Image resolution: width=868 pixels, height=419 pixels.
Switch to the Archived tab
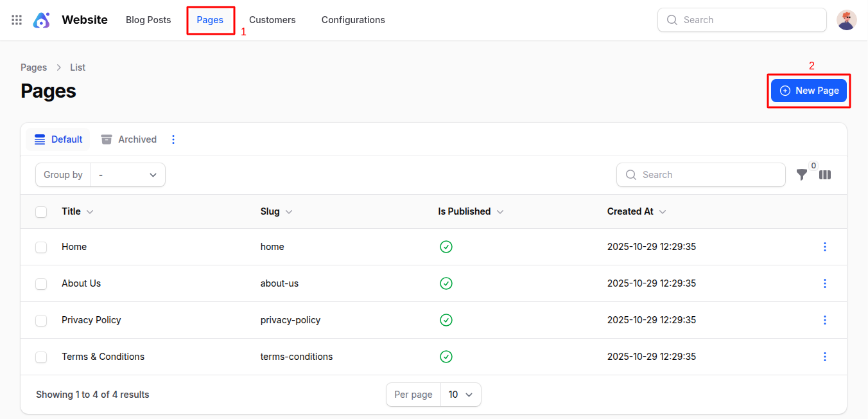click(x=129, y=139)
